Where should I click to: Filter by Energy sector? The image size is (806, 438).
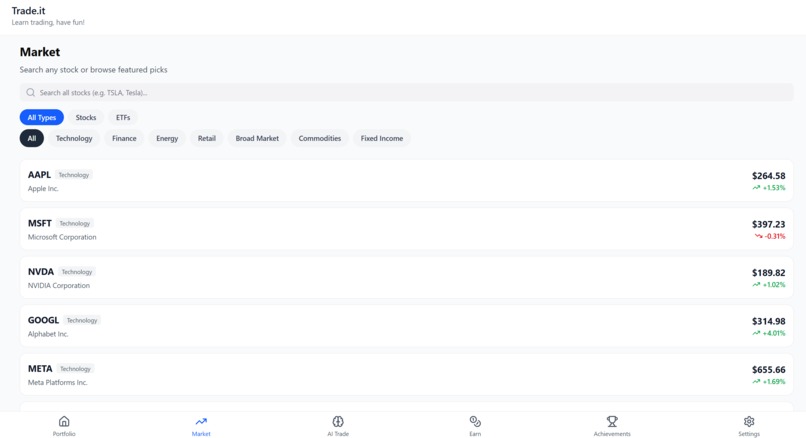coord(167,138)
